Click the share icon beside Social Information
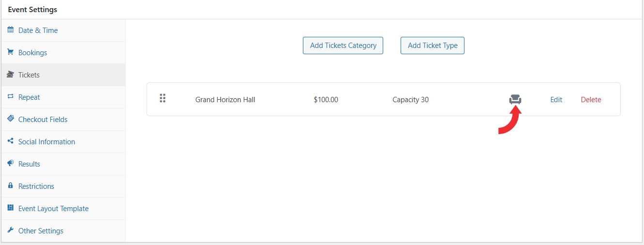This screenshot has width=644, height=245. pyautogui.click(x=11, y=141)
